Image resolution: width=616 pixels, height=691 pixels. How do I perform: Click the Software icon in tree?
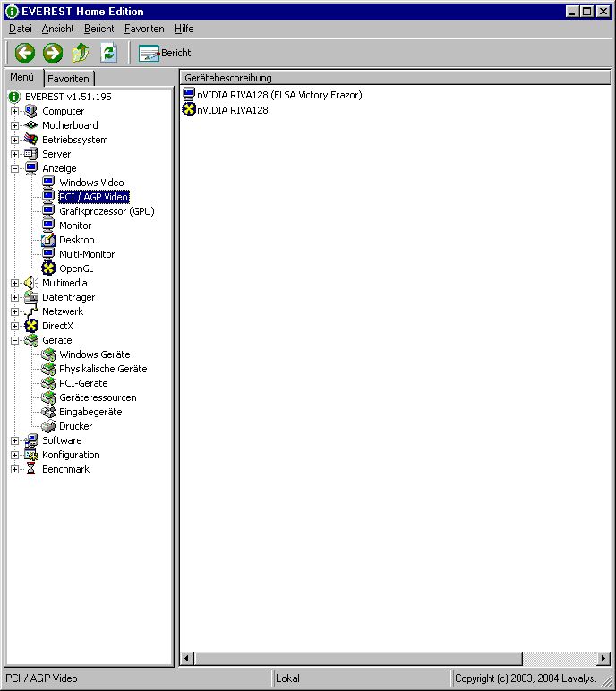tap(30, 440)
